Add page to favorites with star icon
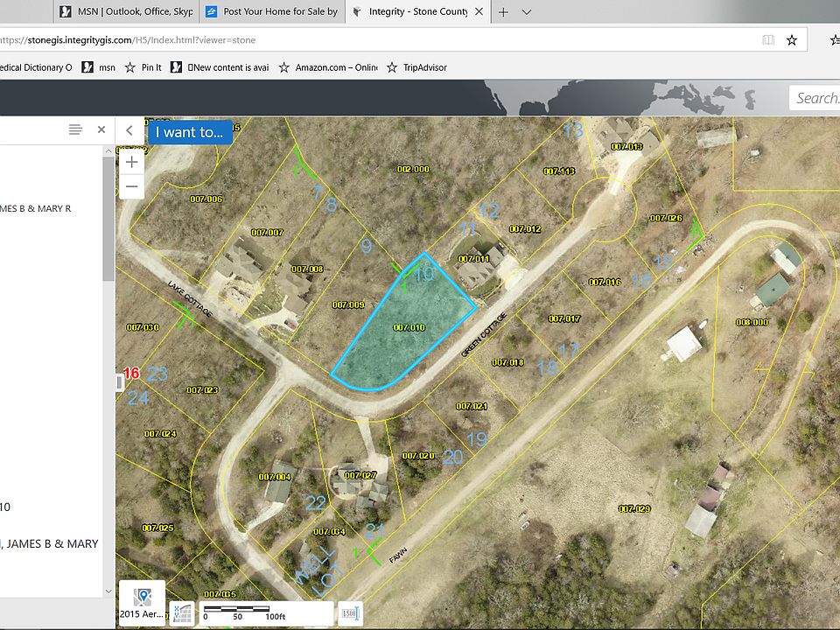840x630 pixels. click(792, 39)
